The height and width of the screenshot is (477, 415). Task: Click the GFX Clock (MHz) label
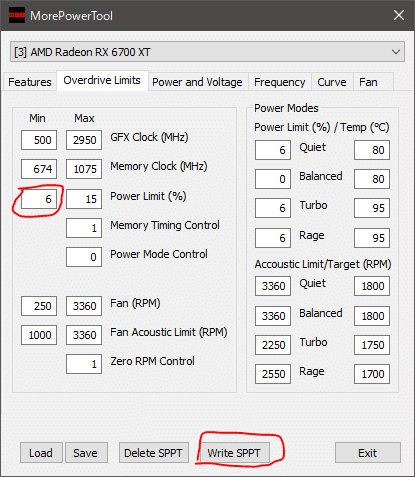149,137
